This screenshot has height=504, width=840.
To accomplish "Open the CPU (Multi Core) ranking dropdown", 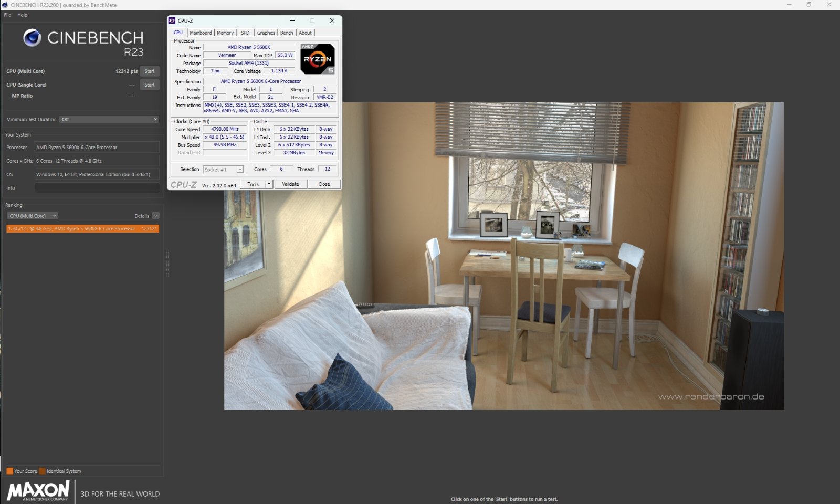I will tap(33, 216).
